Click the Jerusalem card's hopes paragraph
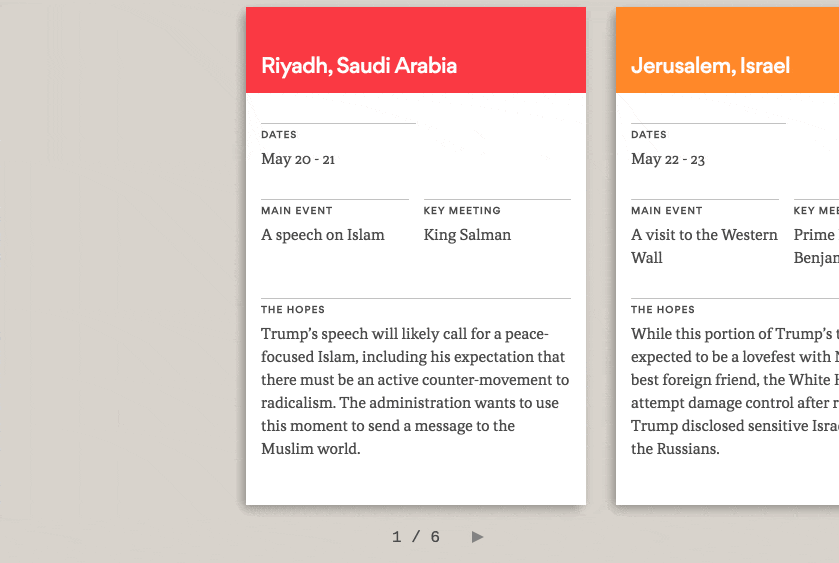The image size is (839, 563). point(734,391)
